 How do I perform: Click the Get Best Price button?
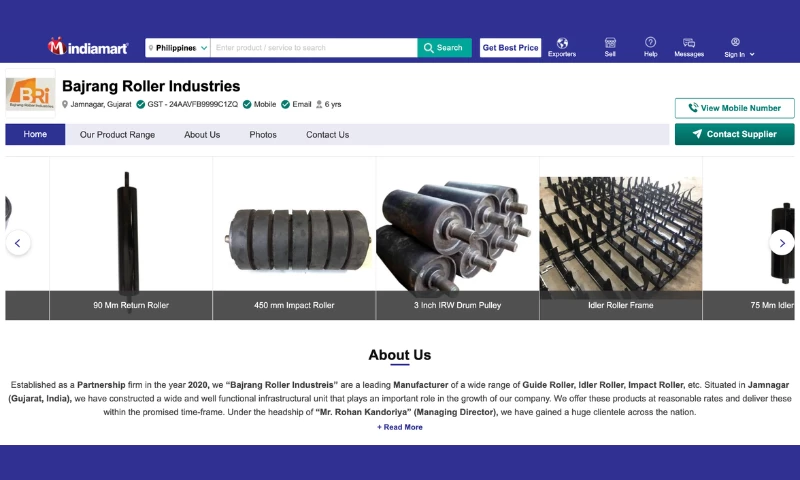pyautogui.click(x=510, y=48)
